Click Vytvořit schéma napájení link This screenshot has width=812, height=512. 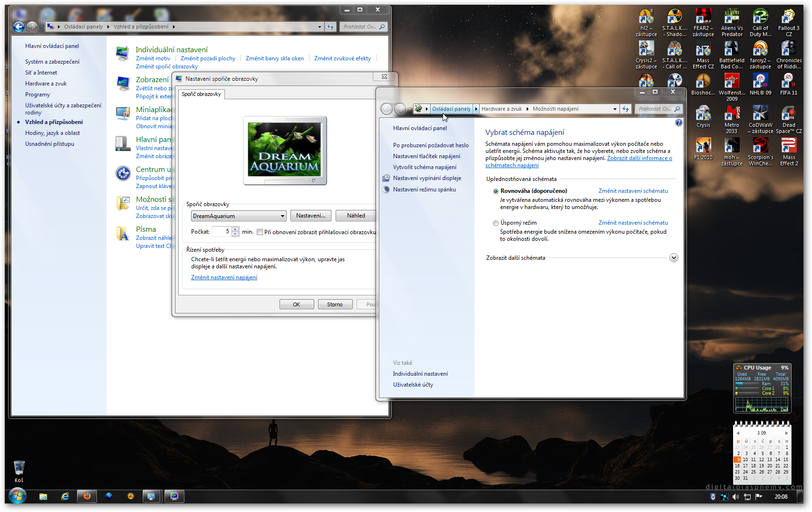click(x=425, y=167)
